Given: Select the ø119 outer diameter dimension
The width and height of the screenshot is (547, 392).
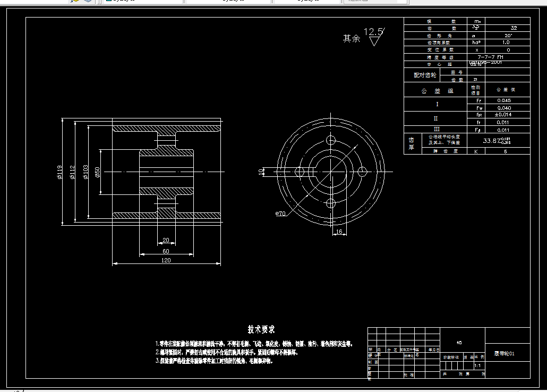Looking at the screenshot, I should click(x=59, y=172).
